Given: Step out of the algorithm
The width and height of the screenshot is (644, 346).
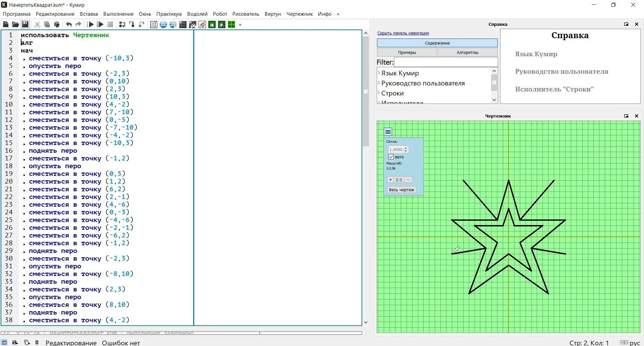Looking at the screenshot, I should (x=142, y=24).
